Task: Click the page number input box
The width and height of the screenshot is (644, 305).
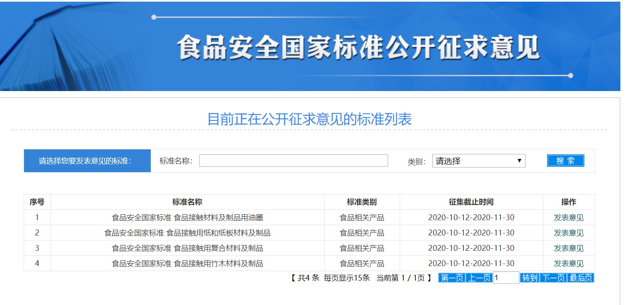Action: (506, 278)
